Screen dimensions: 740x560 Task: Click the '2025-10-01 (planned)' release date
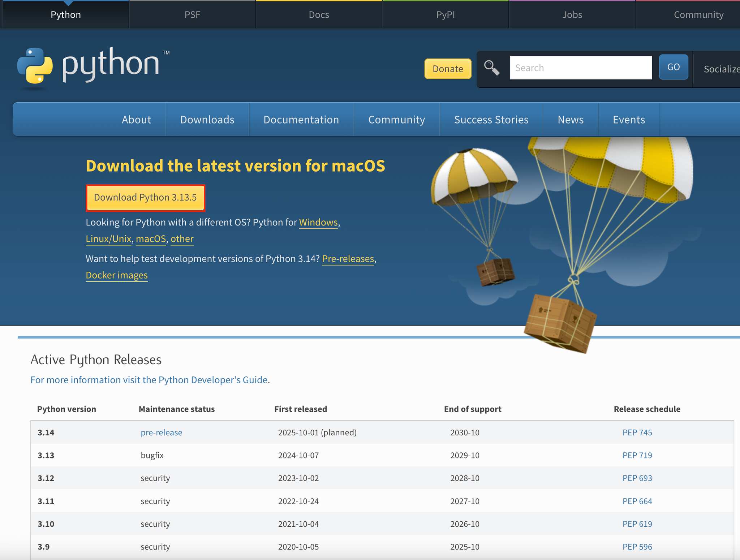(317, 432)
